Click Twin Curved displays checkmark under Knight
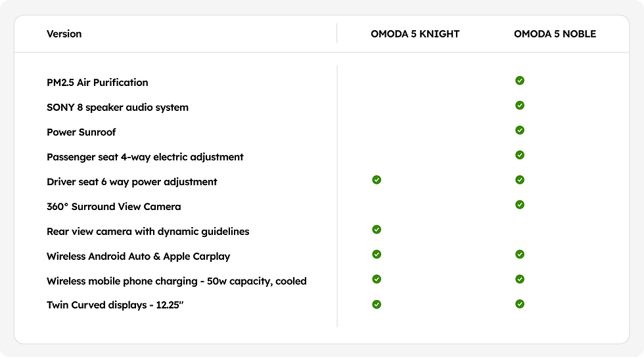Image resolution: width=644 pixels, height=359 pixels. click(377, 304)
